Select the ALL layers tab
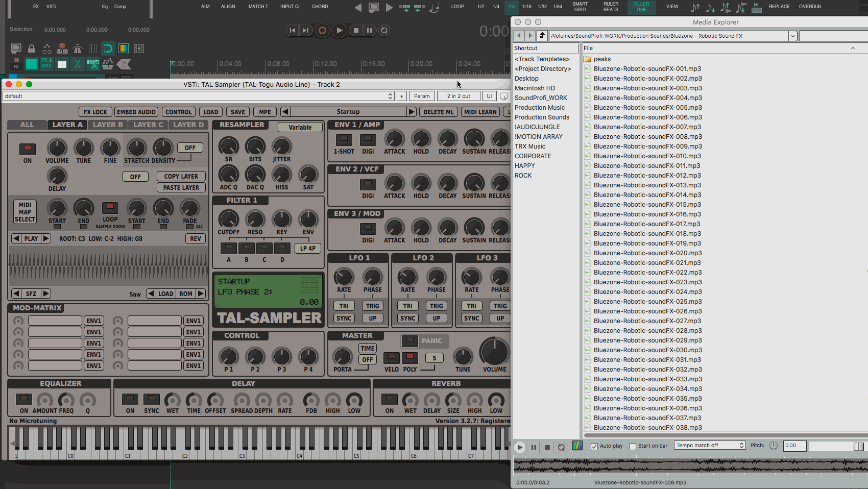The height and width of the screenshot is (489, 868). point(27,125)
